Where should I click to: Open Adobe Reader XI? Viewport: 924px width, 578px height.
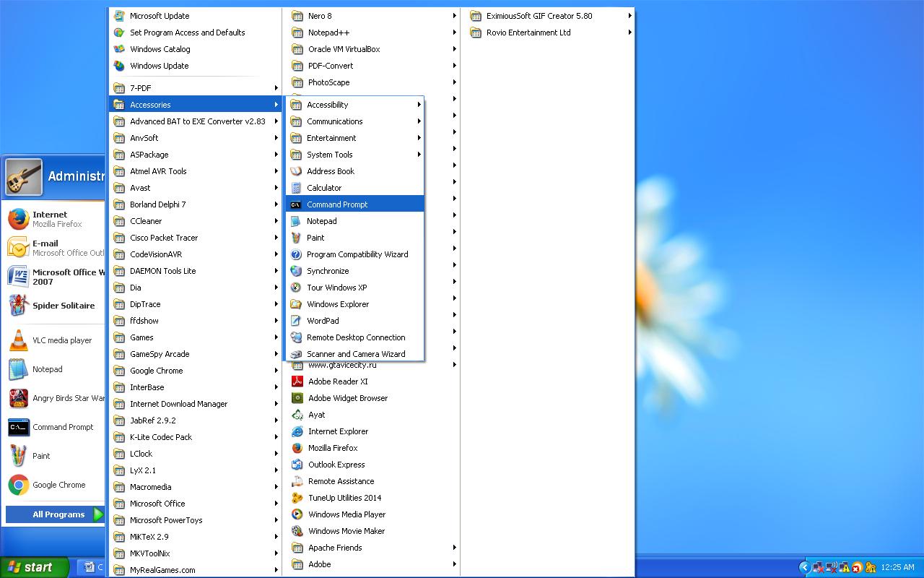point(372,381)
